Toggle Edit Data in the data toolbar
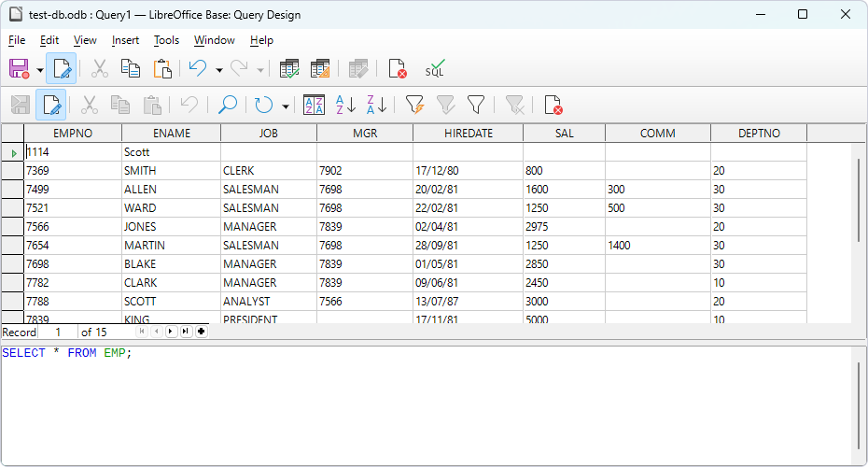Viewport: 868px width, 467px height. tap(51, 105)
